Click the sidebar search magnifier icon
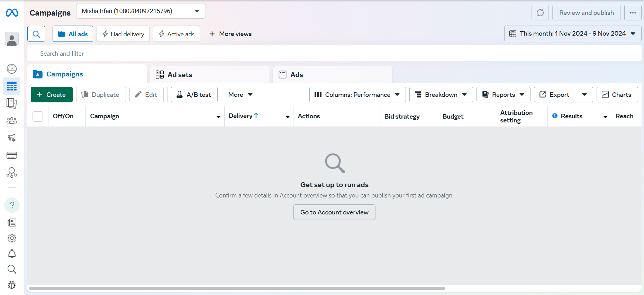The image size is (644, 295). pyautogui.click(x=12, y=269)
